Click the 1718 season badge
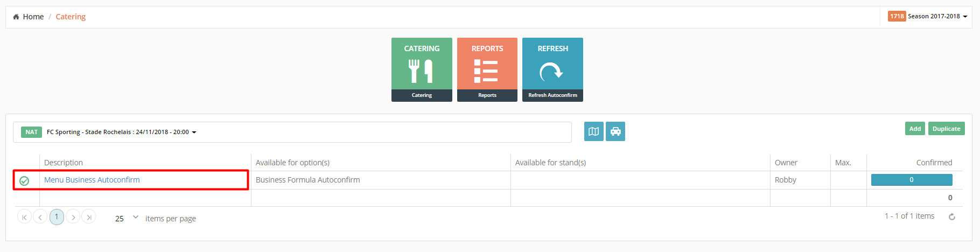This screenshot has width=980, height=252. point(897,16)
